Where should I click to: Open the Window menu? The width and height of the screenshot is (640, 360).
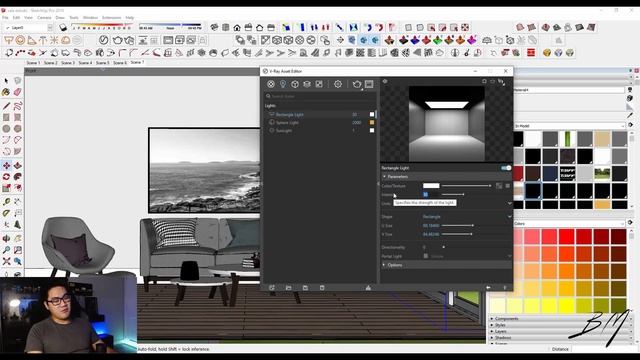click(90, 18)
